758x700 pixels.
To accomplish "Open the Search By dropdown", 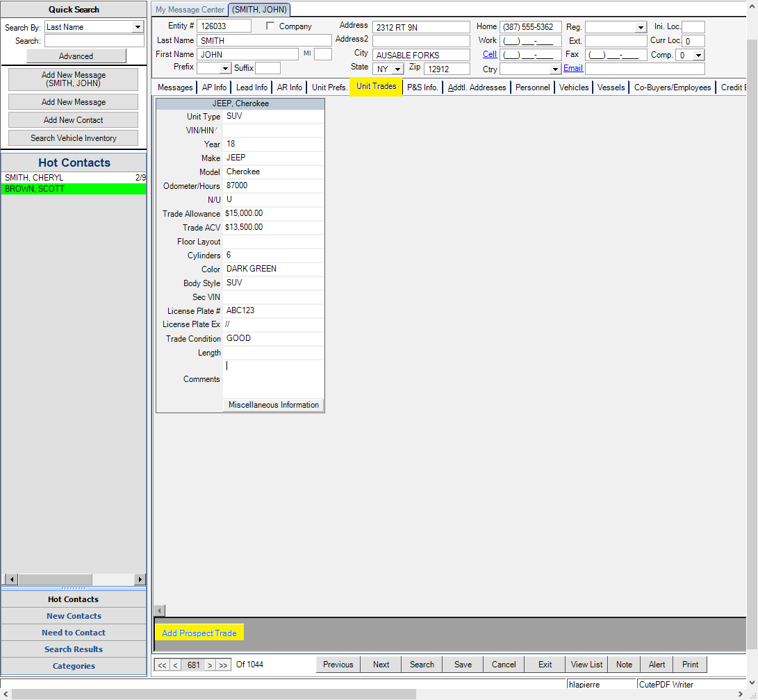I will click(138, 27).
